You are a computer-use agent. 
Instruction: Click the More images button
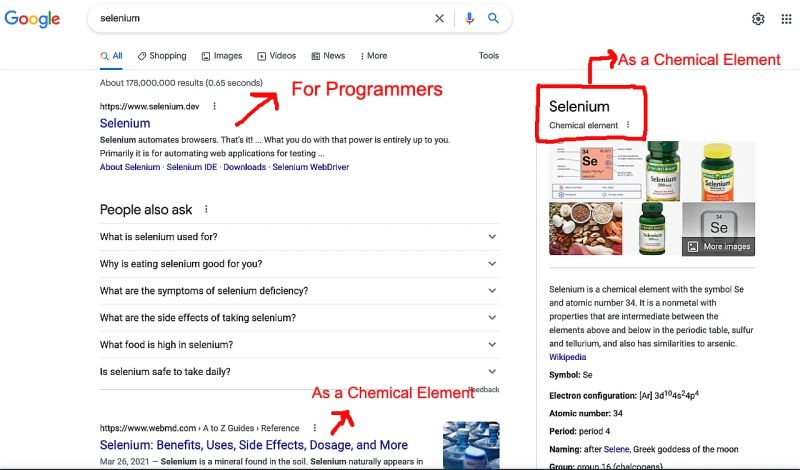(x=718, y=246)
